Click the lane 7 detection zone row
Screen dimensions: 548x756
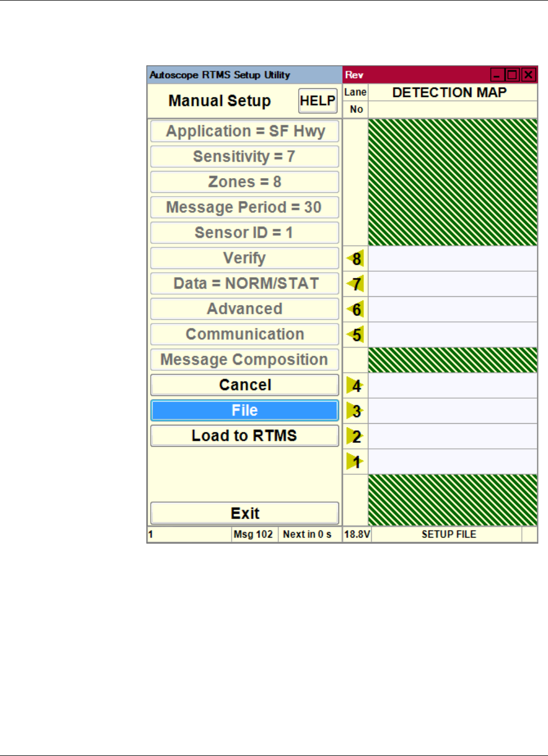pos(453,284)
